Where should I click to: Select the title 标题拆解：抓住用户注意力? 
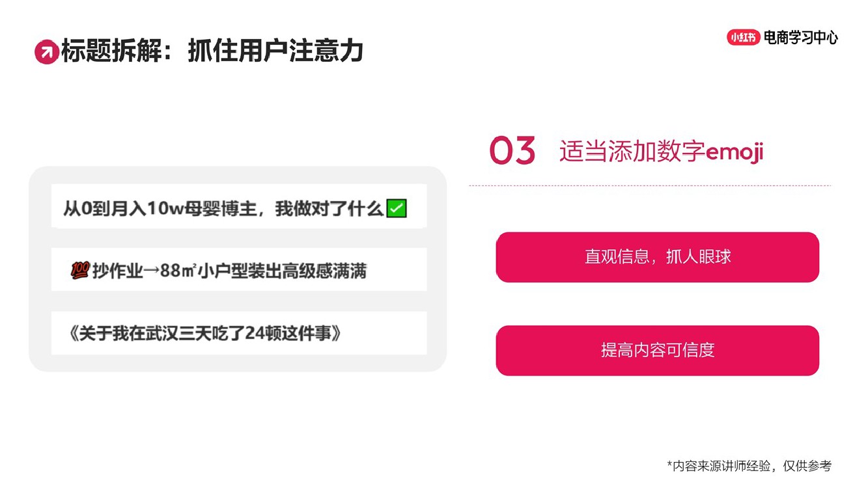point(212,51)
